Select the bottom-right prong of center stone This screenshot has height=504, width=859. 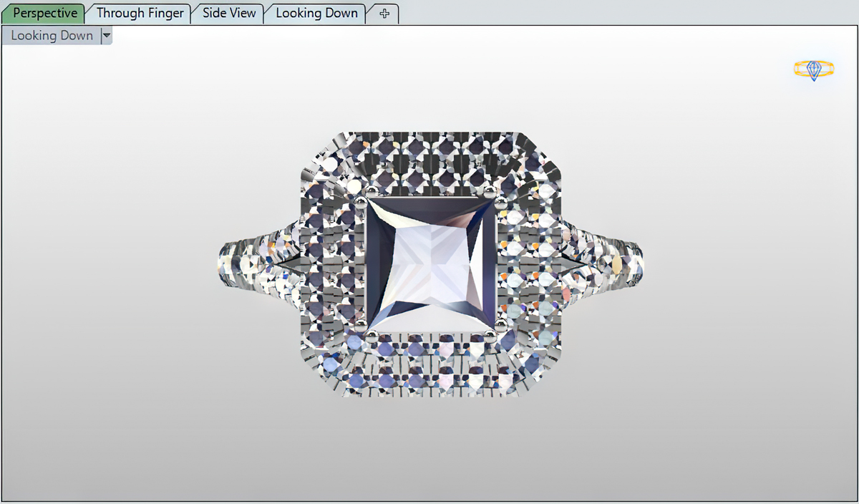tap(491, 334)
